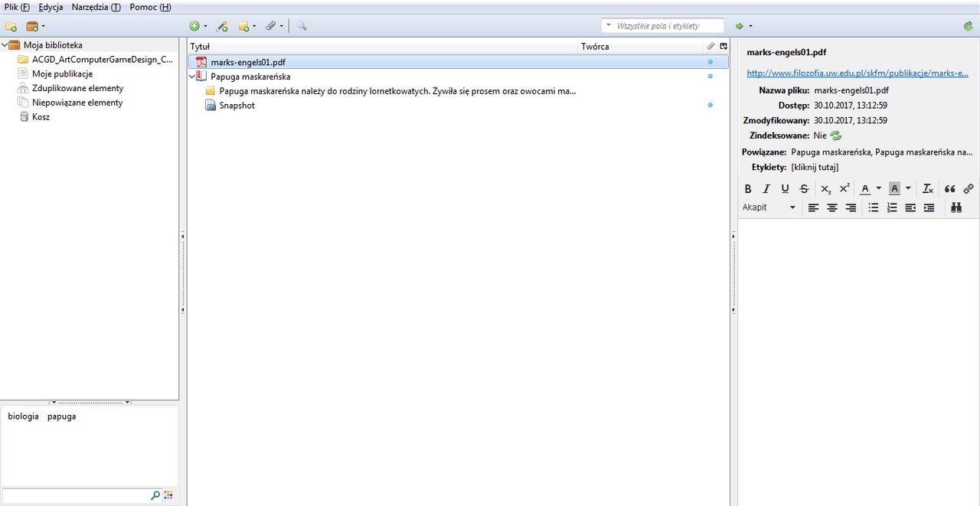Open the New Library box icon
980x506 pixels.
[32, 26]
